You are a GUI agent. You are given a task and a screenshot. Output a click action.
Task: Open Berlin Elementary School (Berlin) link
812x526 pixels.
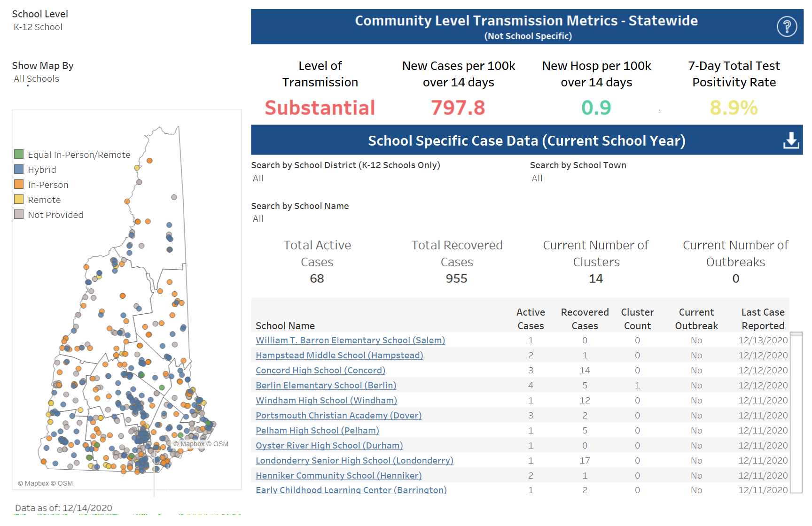[326, 386]
